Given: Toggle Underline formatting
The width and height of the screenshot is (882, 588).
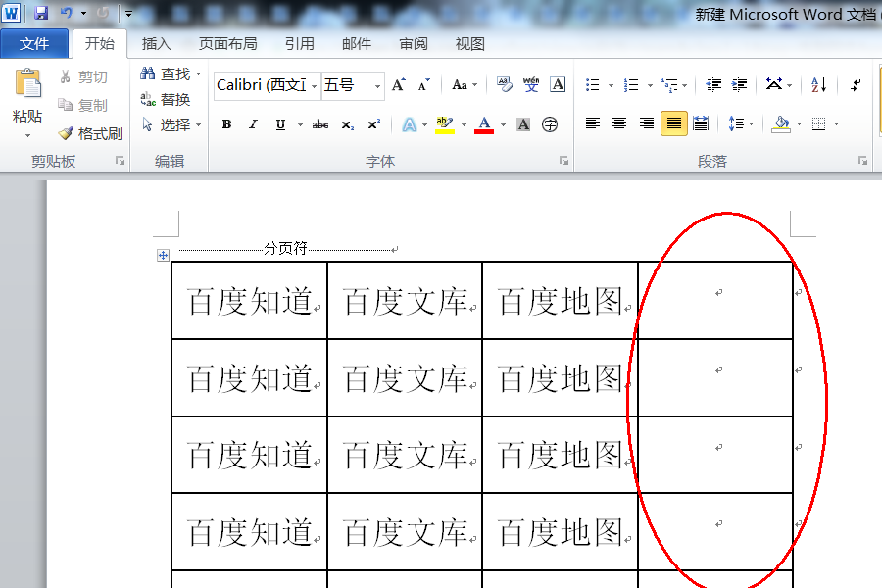Looking at the screenshot, I should pos(280,124).
